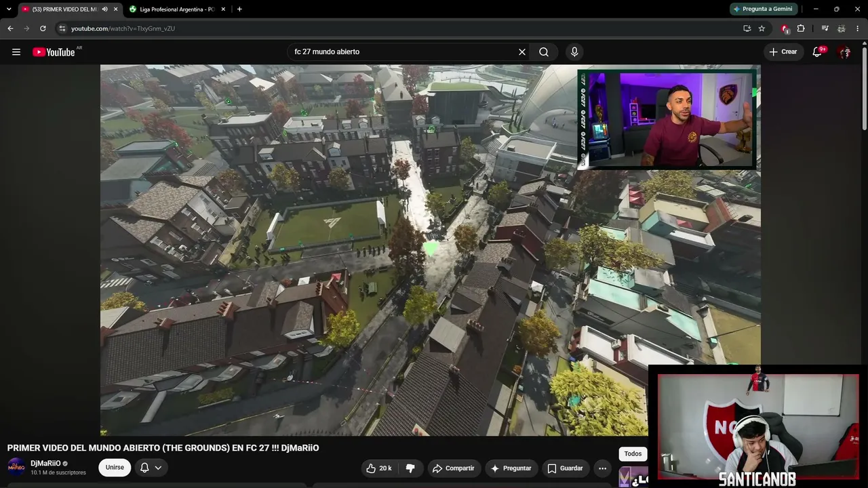
Task: Go to the YouTube home logo
Action: click(x=54, y=52)
